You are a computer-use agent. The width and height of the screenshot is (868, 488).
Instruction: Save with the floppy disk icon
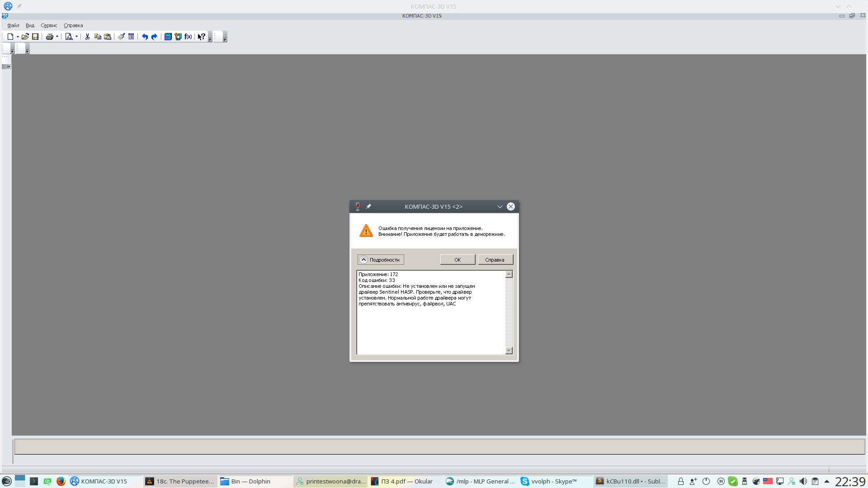pos(35,37)
